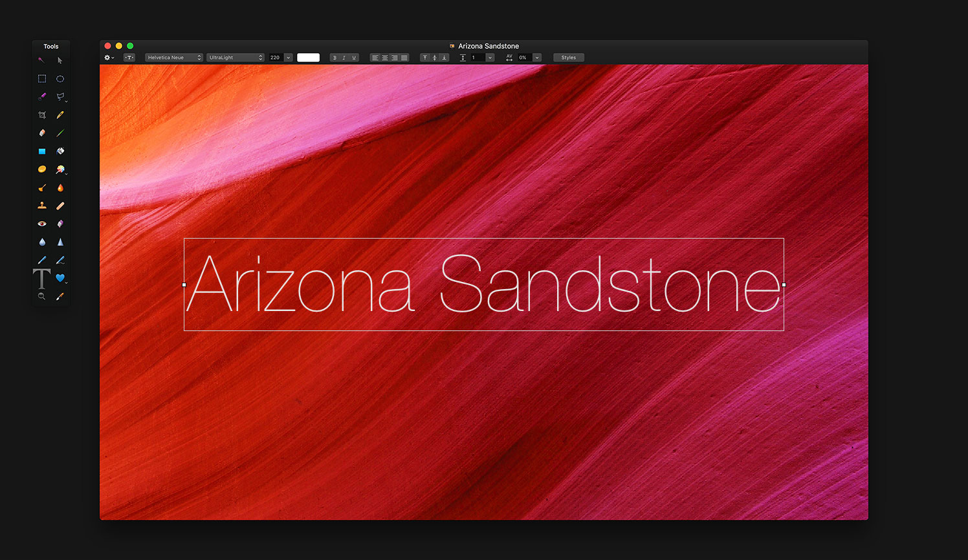Select the Red Eye tool
The image size is (968, 560).
click(x=41, y=224)
